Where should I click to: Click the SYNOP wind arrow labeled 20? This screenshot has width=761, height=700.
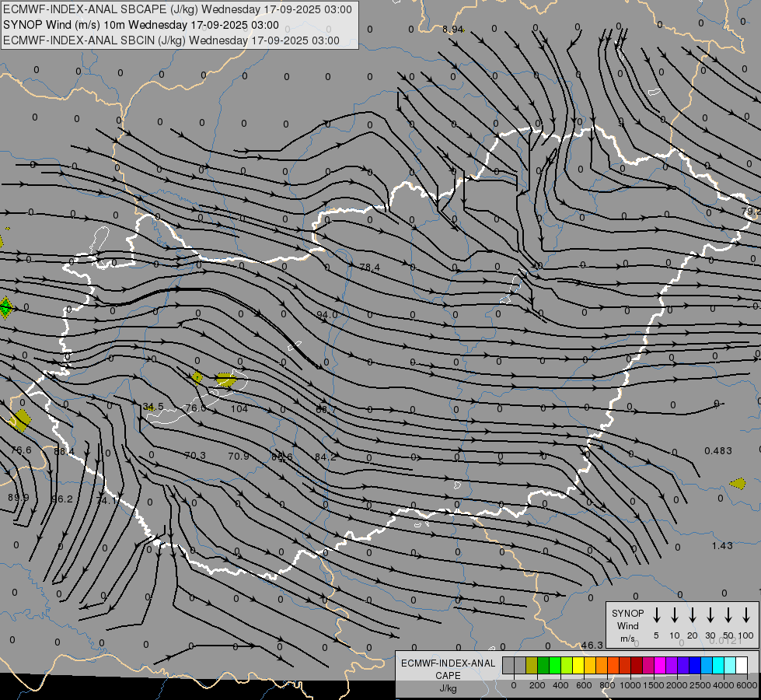click(692, 615)
